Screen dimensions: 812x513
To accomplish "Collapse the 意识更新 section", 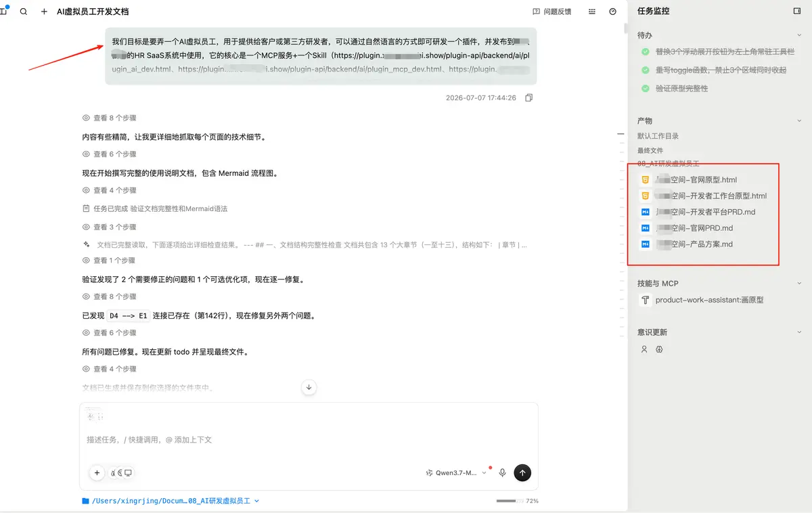I will pyautogui.click(x=799, y=332).
